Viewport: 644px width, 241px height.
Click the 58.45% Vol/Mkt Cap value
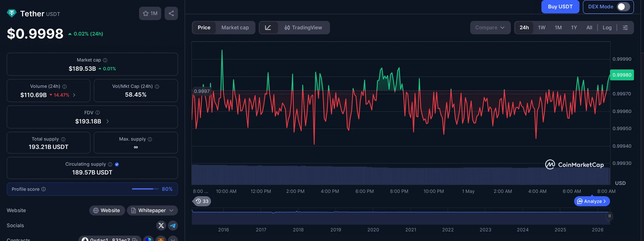(x=136, y=95)
